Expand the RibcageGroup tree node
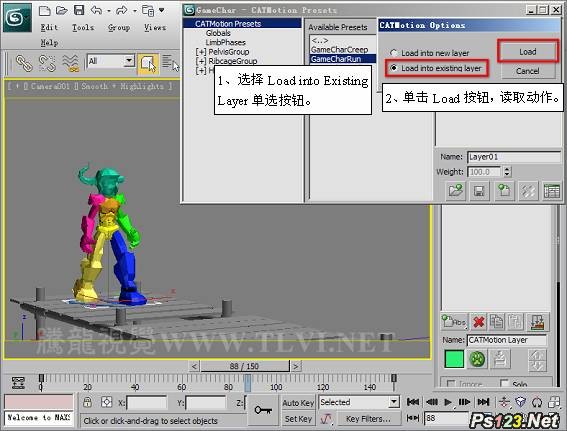The height and width of the screenshot is (431, 567). (201, 61)
